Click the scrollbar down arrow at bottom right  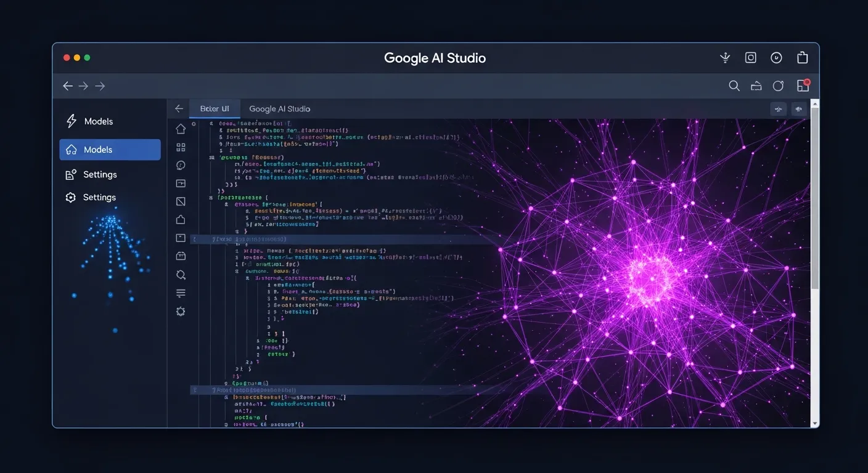point(815,424)
